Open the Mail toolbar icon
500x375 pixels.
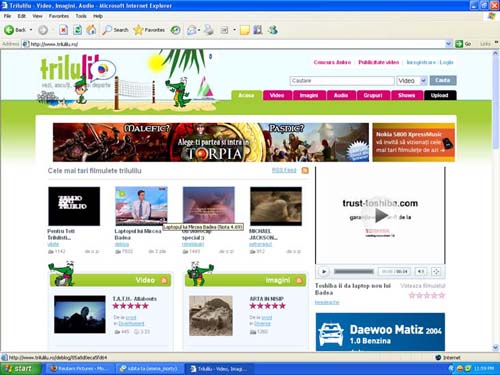coord(191,30)
